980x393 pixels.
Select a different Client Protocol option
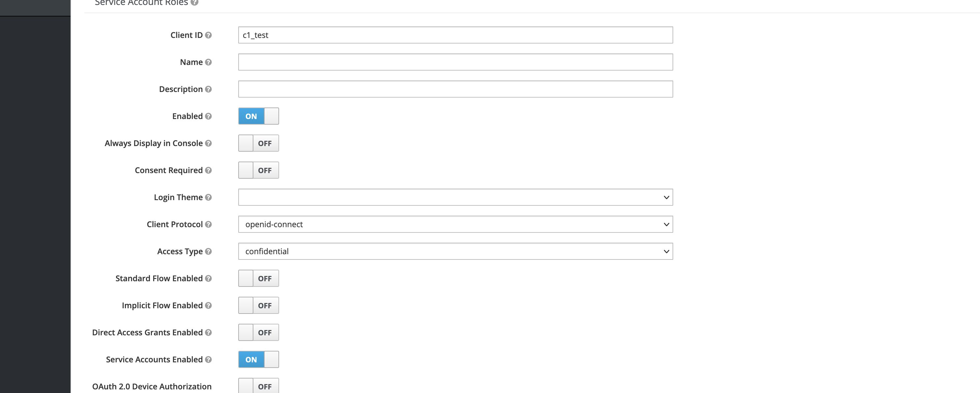coord(455,224)
